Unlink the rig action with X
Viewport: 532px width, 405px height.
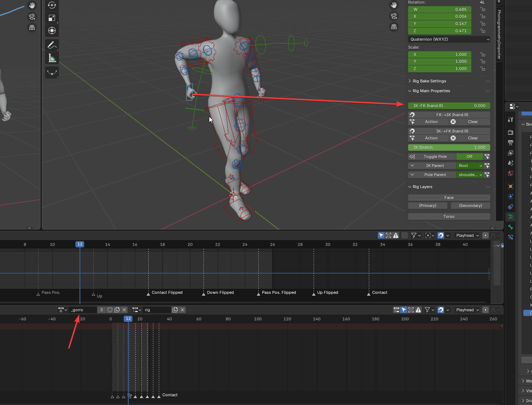(182, 310)
